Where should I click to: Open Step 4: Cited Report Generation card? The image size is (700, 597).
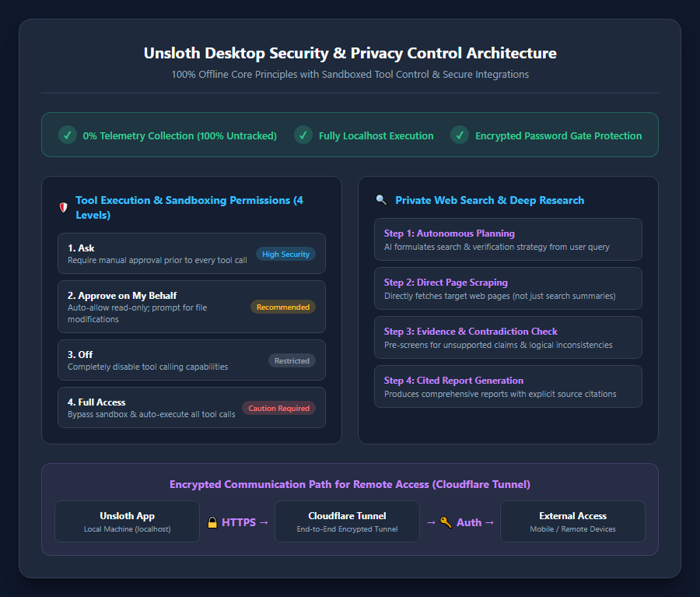[x=508, y=387]
